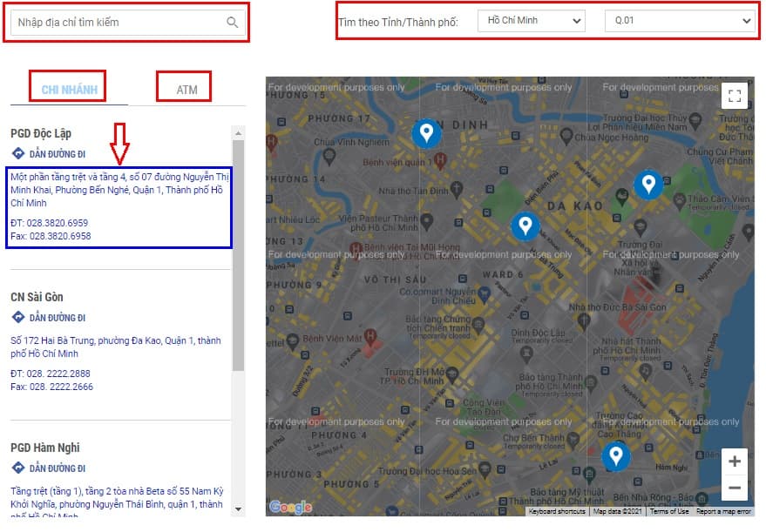766x532 pixels.
Task: Select the map pin in Đa Kao
Action: click(x=525, y=225)
